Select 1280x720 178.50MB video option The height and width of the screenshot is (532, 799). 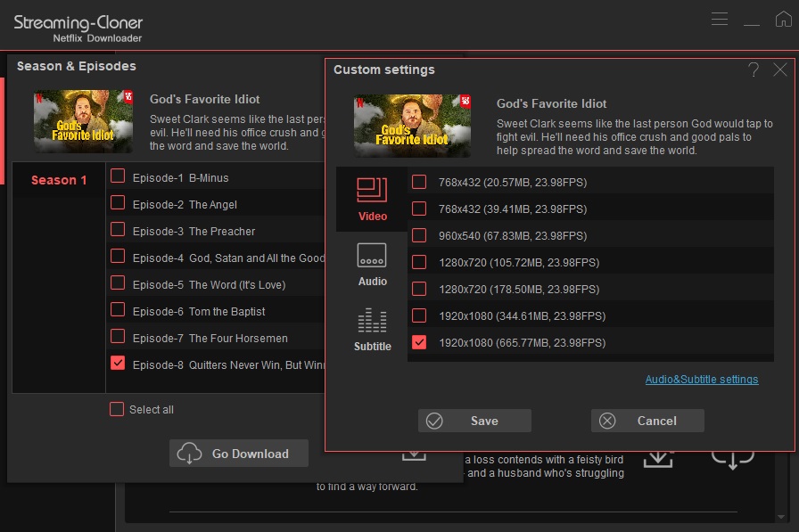click(x=419, y=289)
